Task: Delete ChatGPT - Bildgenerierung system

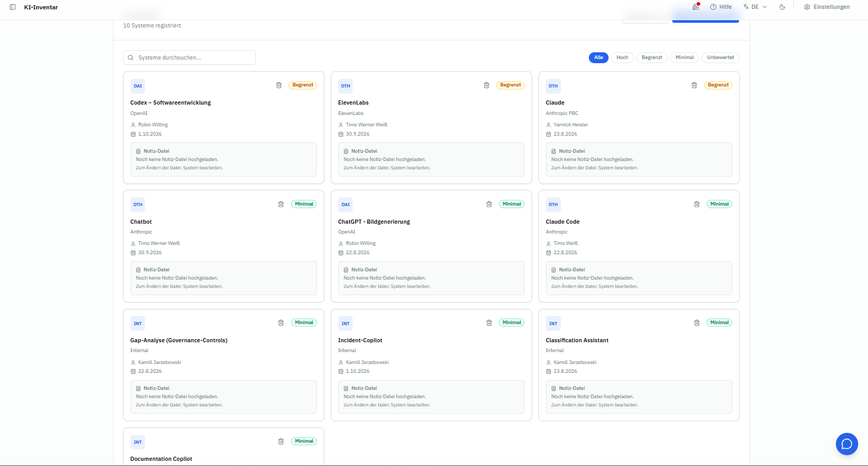Action: (x=489, y=204)
